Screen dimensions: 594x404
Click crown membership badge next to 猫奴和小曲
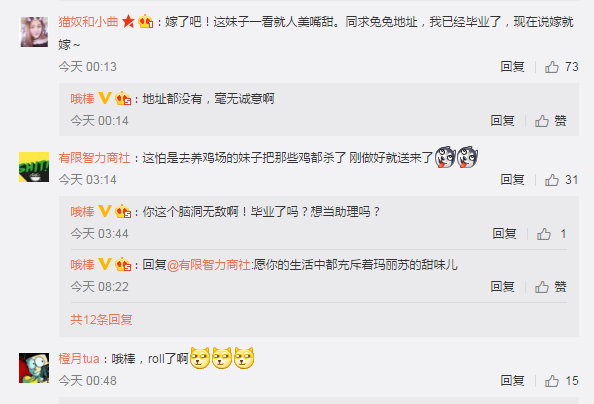pos(146,22)
